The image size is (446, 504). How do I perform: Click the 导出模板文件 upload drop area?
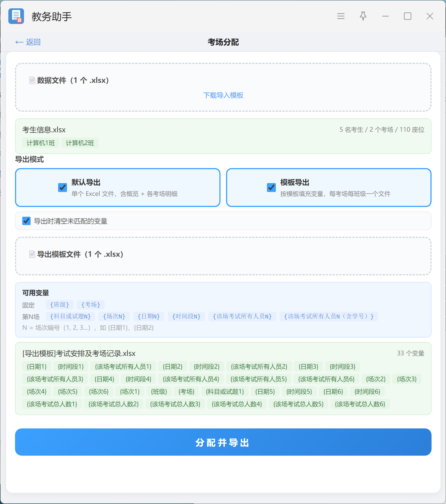click(x=223, y=256)
